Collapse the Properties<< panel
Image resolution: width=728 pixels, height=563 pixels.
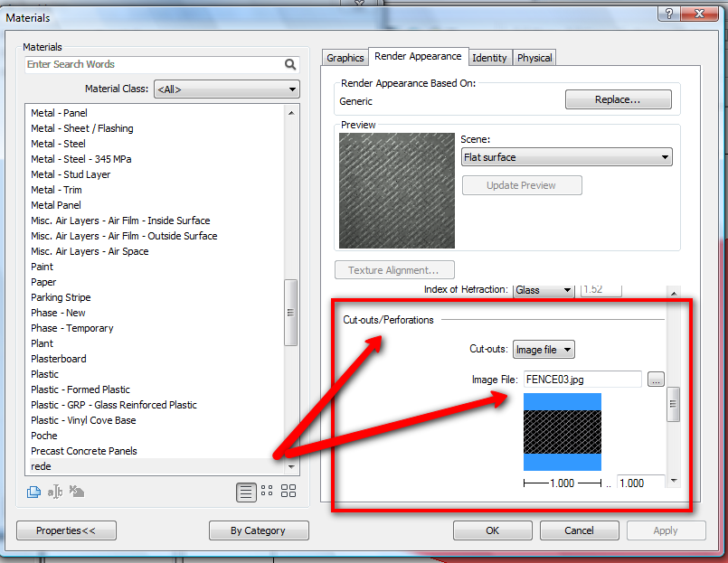pos(66,530)
